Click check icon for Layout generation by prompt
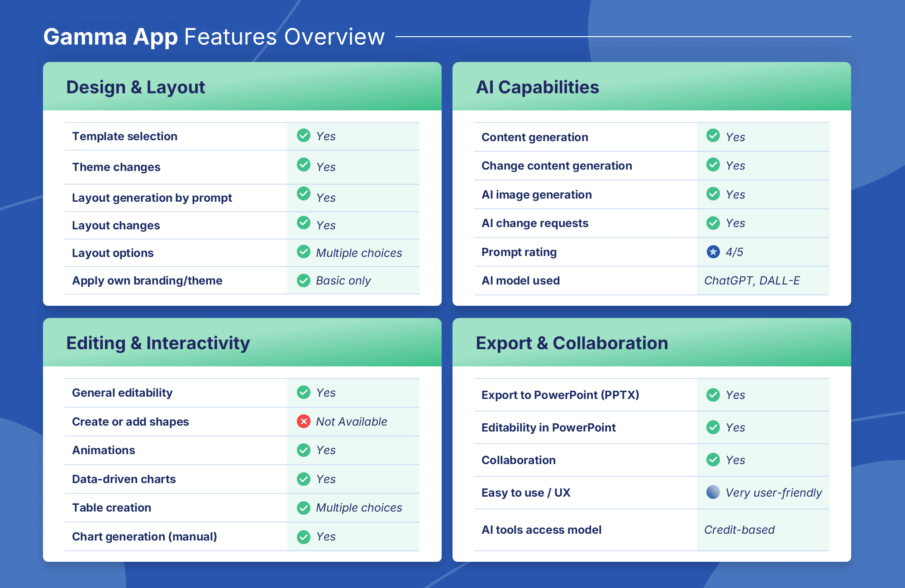Viewport: 905px width, 588px height. pos(304,193)
